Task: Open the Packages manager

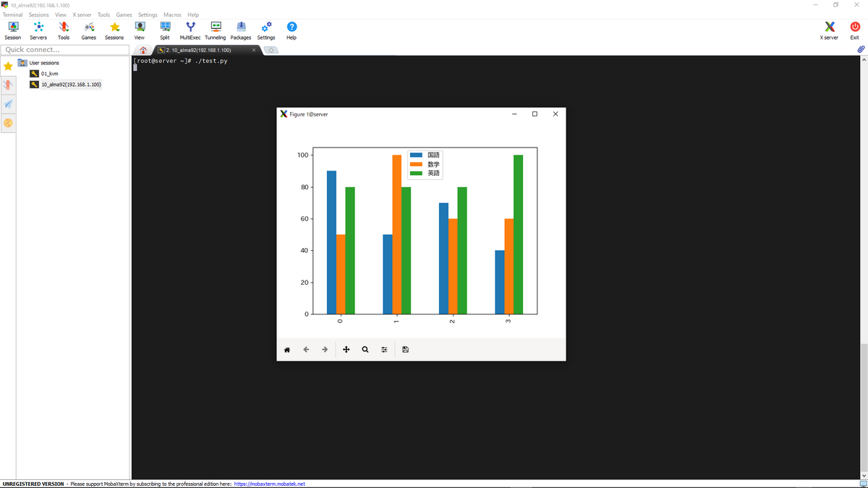Action: click(x=240, y=30)
